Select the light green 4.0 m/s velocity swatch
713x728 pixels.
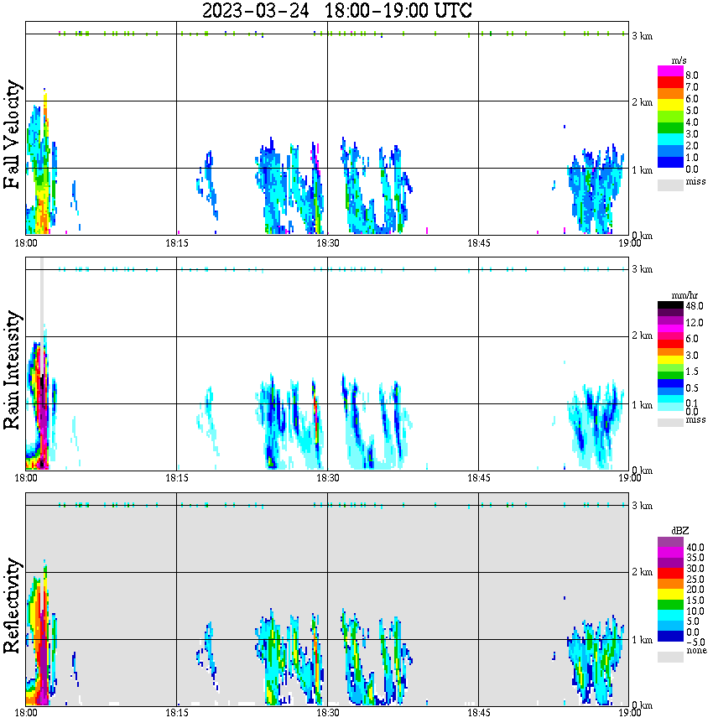pos(670,117)
